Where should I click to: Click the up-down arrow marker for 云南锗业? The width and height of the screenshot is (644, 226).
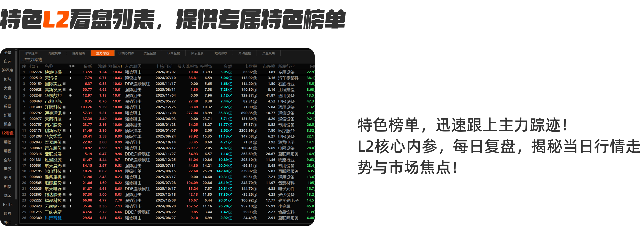click(x=70, y=206)
